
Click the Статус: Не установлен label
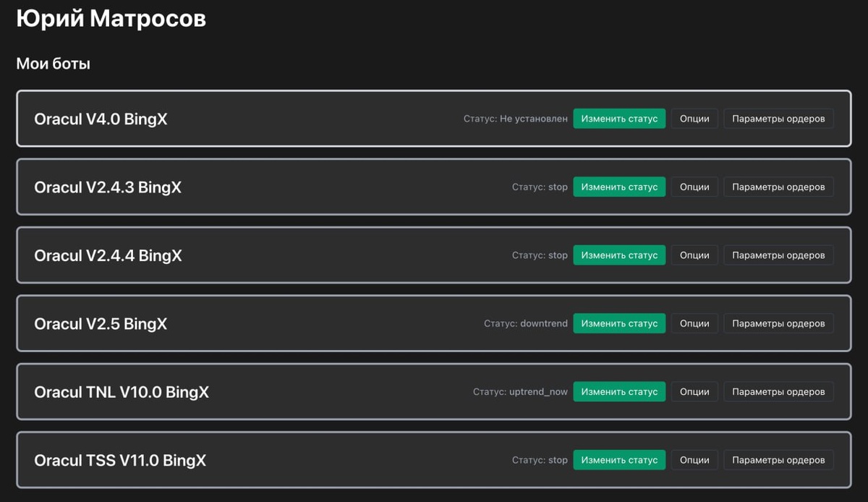coord(516,119)
